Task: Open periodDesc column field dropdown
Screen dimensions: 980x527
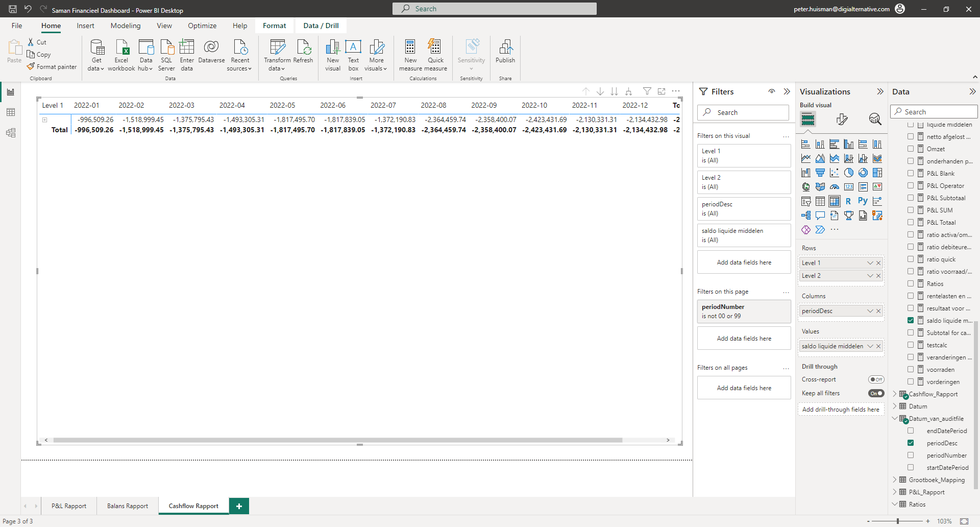Action: click(870, 311)
